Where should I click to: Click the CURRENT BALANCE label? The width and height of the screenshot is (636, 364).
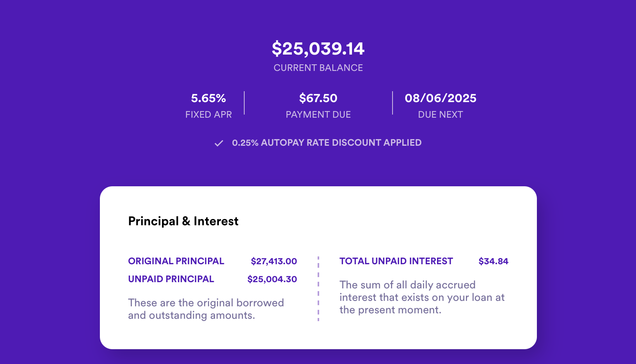pyautogui.click(x=318, y=67)
